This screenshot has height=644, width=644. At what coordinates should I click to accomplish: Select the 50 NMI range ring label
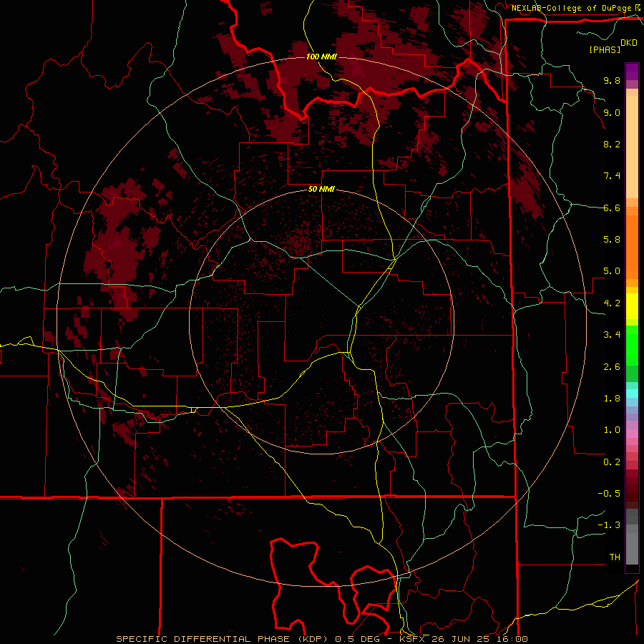point(321,189)
